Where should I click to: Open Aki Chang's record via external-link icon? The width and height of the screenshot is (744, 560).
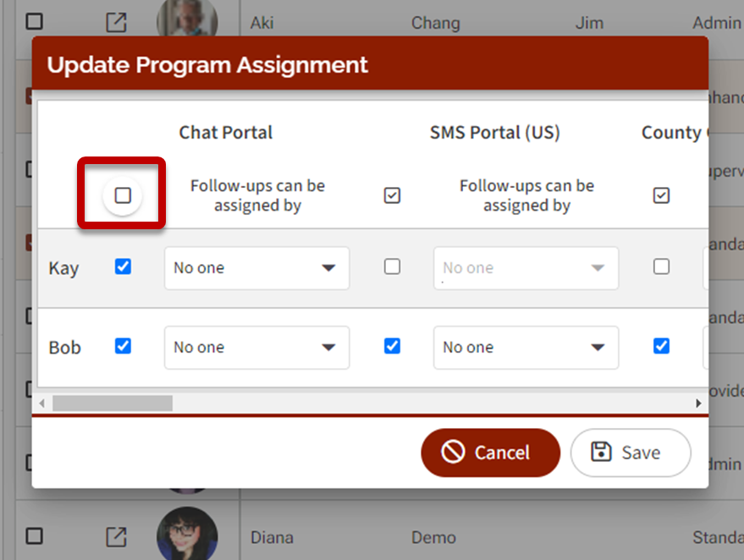coord(116,23)
